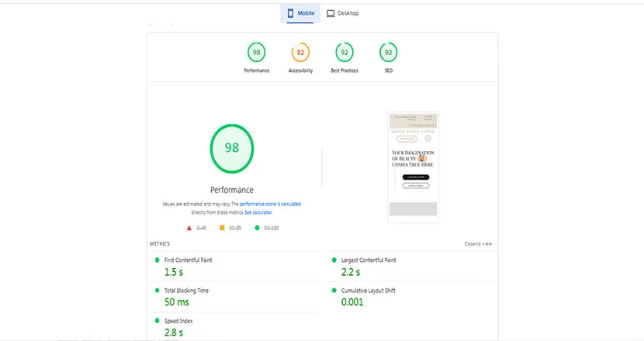The height and width of the screenshot is (341, 644).
Task: Jump to the Best Practices score gauge
Action: [x=344, y=53]
